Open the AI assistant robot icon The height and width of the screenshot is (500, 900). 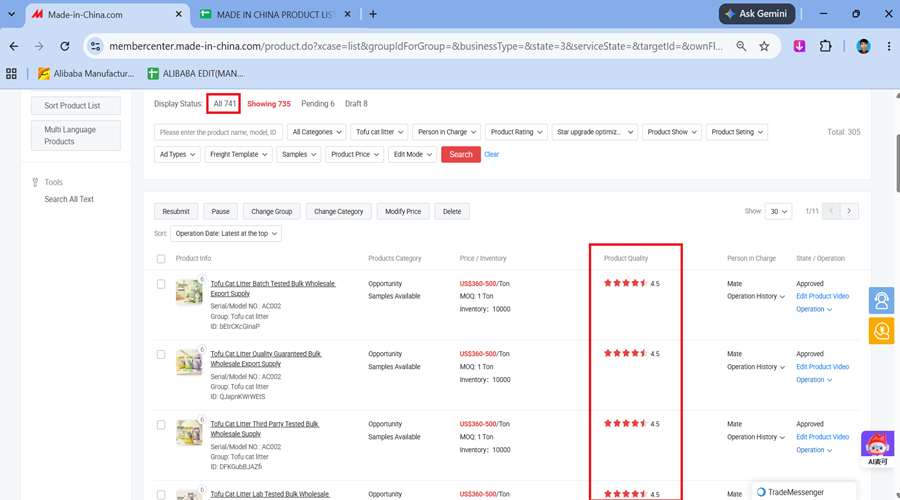coord(878,448)
